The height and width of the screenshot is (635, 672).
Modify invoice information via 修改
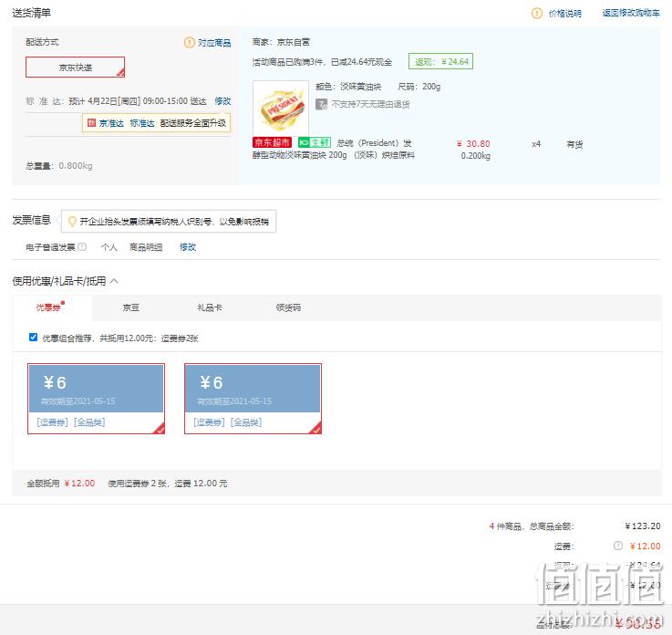tap(188, 247)
